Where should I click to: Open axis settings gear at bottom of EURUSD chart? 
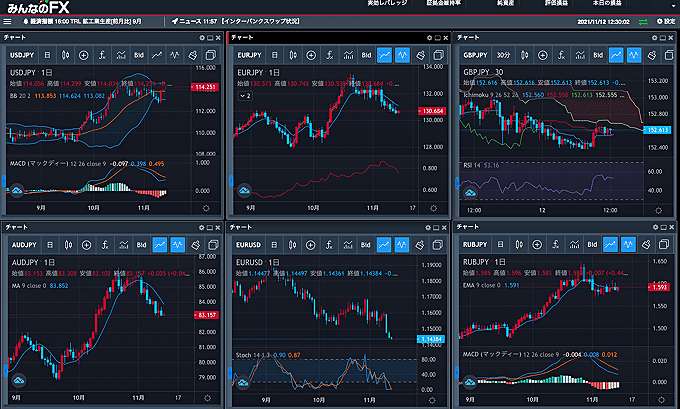pyautogui.click(x=432, y=400)
